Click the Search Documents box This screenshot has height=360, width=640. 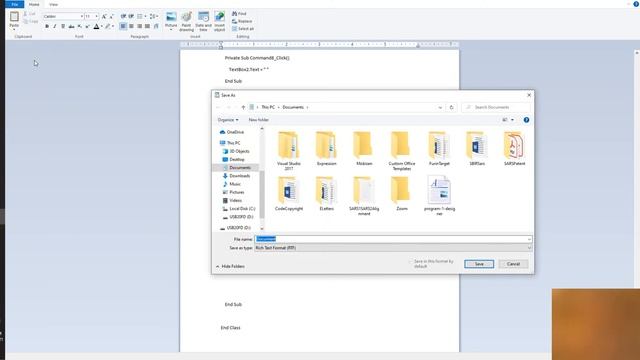(496, 107)
